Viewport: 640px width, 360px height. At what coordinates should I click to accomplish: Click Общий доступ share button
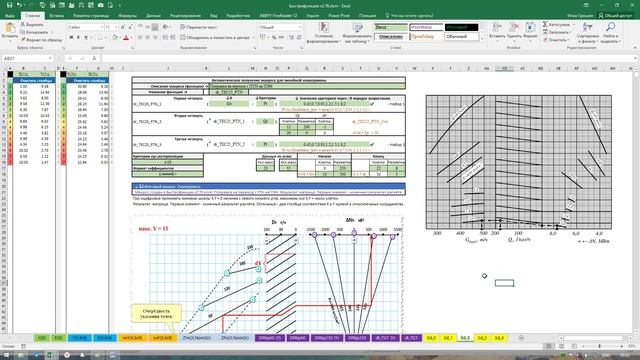(x=616, y=16)
